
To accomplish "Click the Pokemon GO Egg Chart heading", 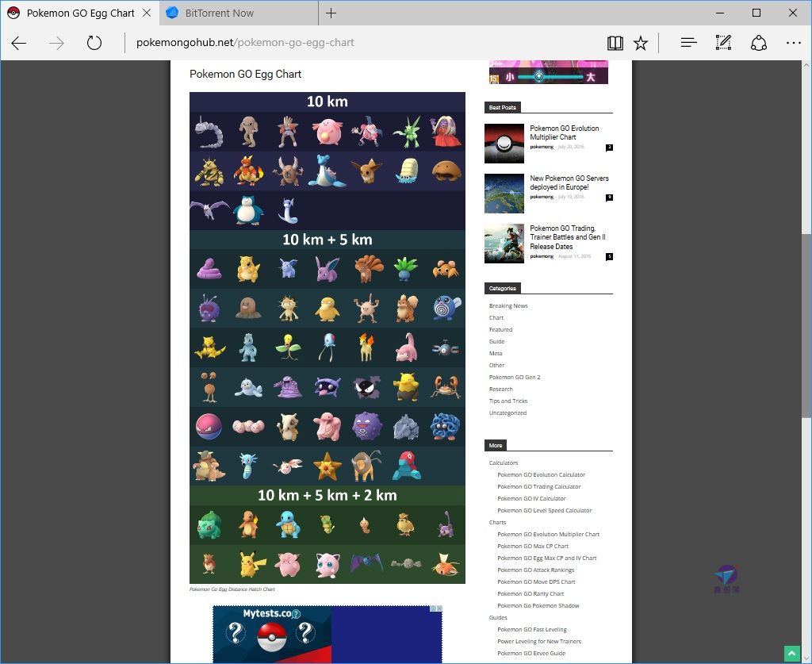I will click(x=246, y=74).
